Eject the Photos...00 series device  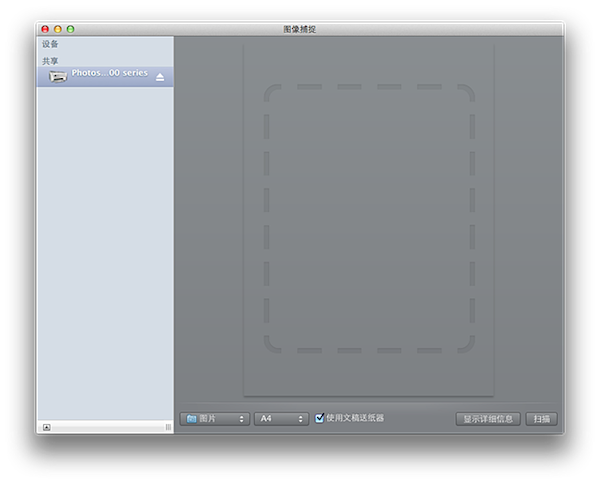160,77
